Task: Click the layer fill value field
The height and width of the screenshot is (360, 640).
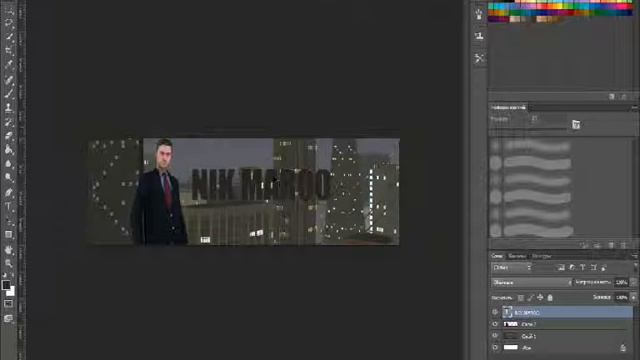Action: pyautogui.click(x=621, y=298)
